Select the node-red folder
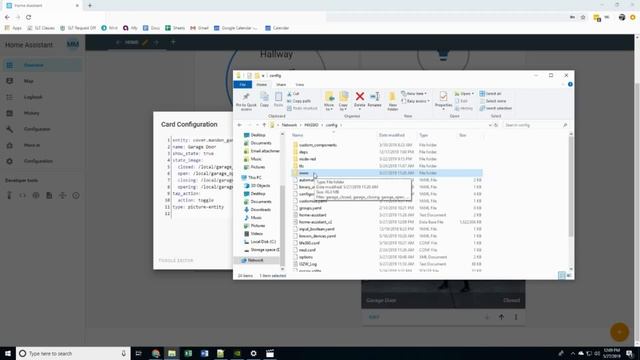Image resolution: width=640 pixels, height=360 pixels. click(x=307, y=159)
